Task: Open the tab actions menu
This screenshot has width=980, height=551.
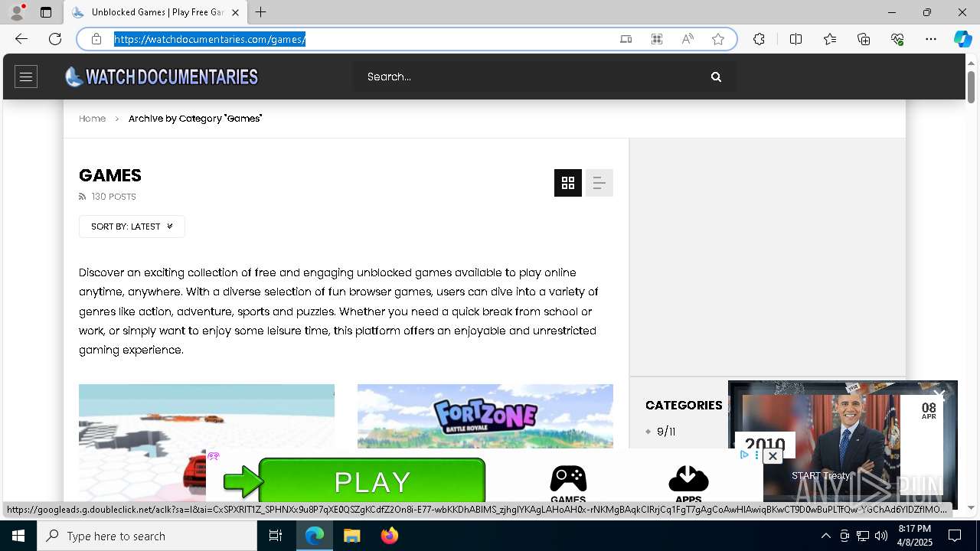Action: pos(46,12)
